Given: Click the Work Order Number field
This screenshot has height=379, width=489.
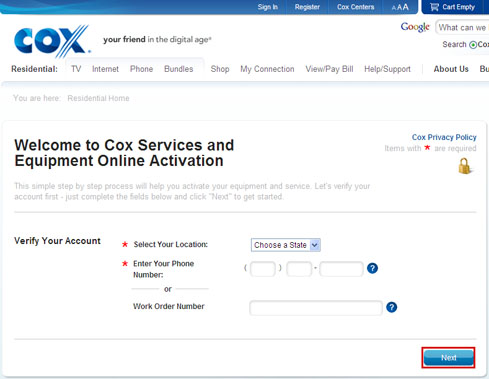Looking at the screenshot, I should (316, 308).
